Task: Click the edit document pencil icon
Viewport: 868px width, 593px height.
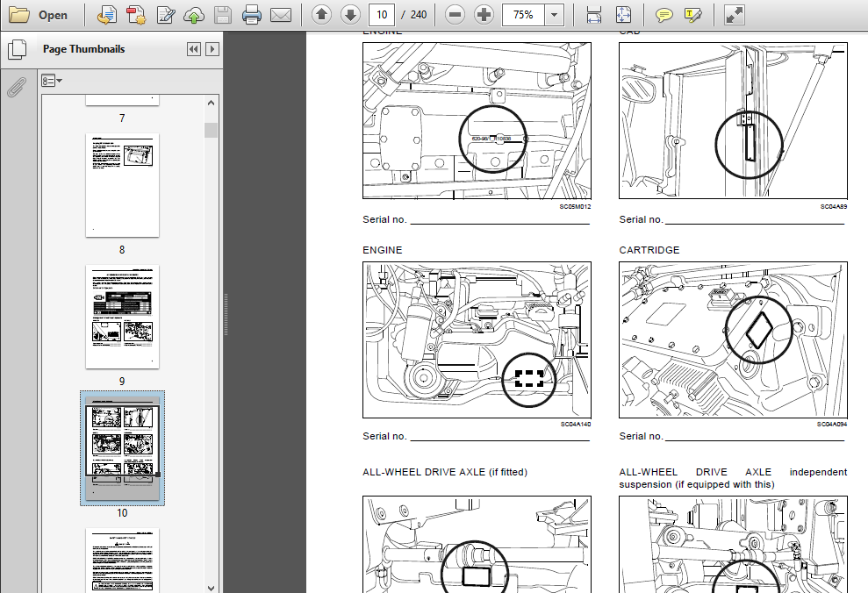Action: coord(166,15)
